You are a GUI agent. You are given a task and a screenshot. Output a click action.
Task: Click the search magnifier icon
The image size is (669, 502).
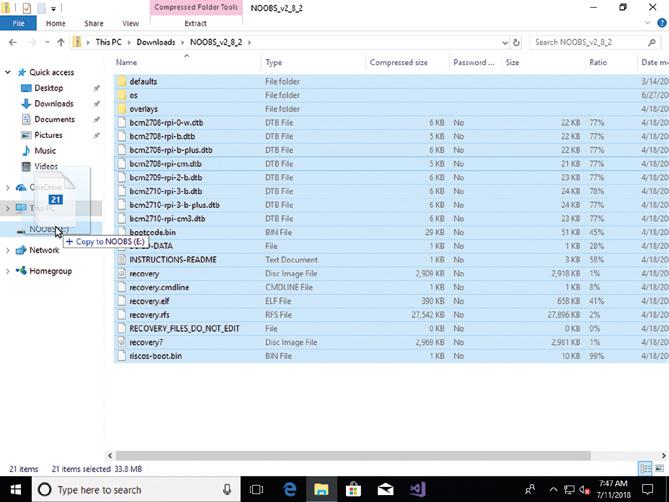pyautogui.click(x=652, y=42)
